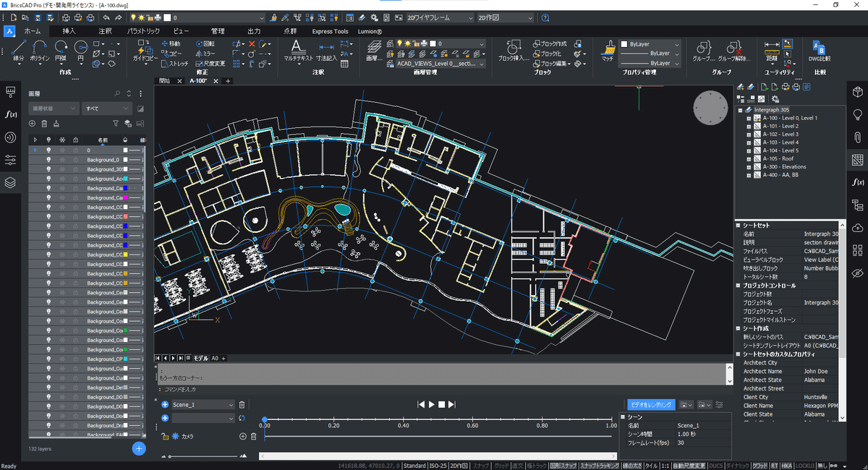Click the timeline at the 0.40 mark

[404, 419]
